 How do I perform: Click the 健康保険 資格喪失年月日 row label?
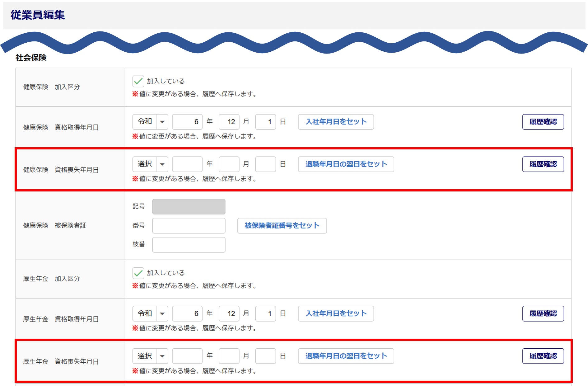click(61, 170)
